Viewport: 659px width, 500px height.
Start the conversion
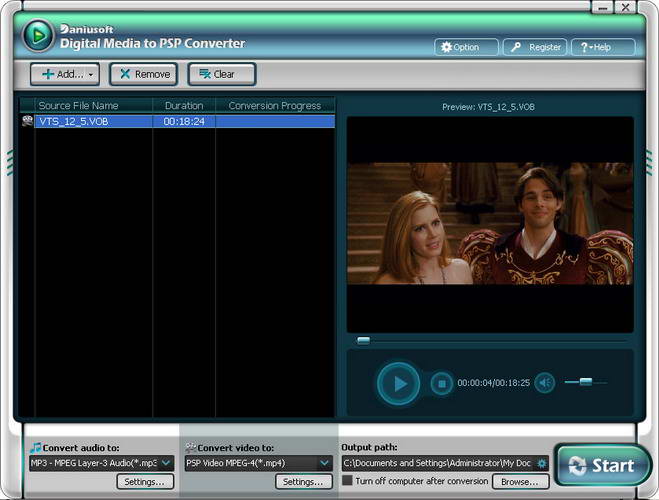(603, 465)
